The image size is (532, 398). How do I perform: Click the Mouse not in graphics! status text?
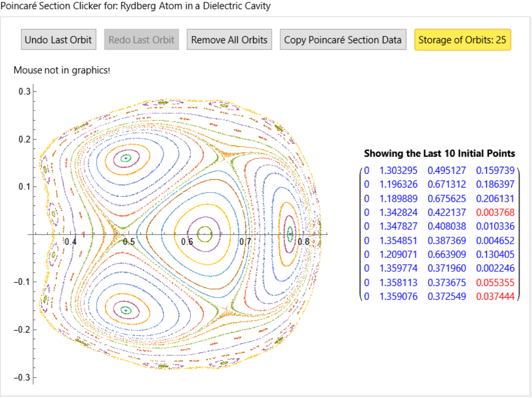(62, 70)
